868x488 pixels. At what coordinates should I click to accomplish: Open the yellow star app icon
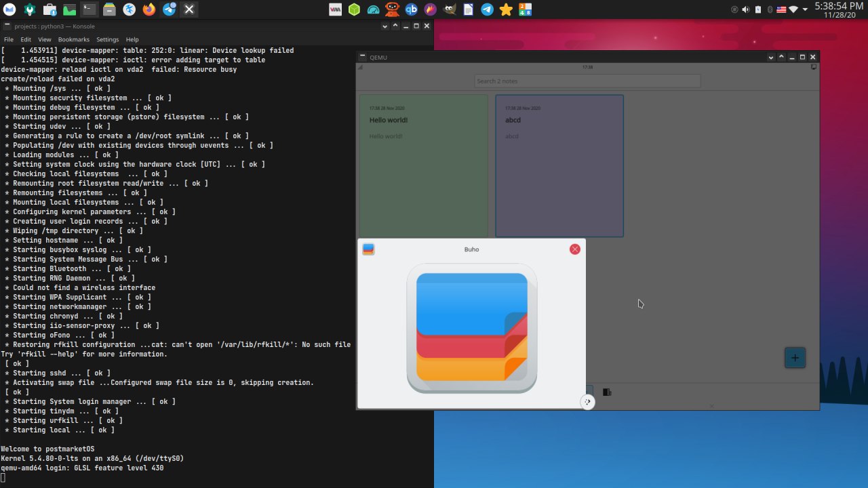tap(506, 9)
